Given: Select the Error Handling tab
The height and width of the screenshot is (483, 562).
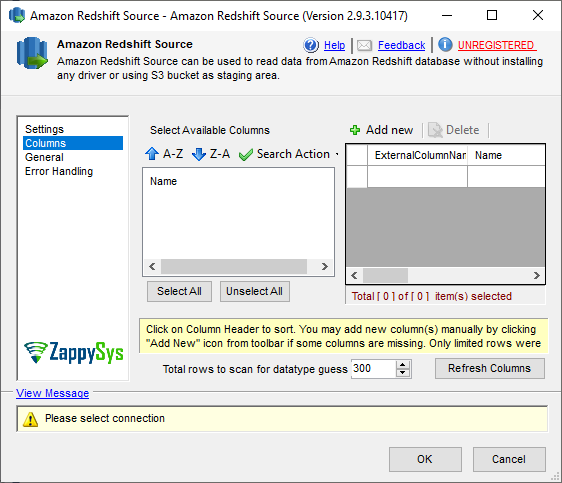Looking at the screenshot, I should (x=59, y=171).
